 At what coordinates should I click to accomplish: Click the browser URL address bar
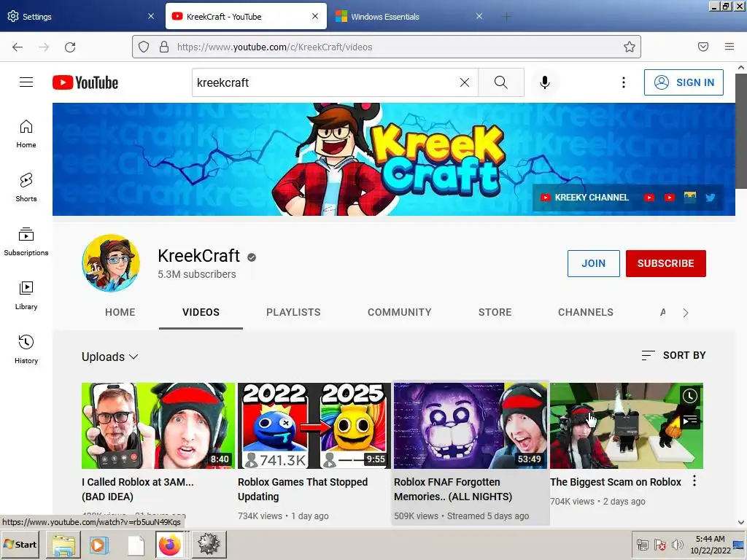386,47
